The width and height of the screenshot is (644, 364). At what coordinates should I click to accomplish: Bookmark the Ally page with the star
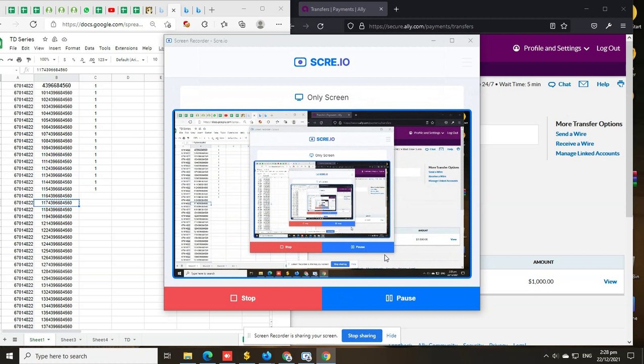coord(564,26)
